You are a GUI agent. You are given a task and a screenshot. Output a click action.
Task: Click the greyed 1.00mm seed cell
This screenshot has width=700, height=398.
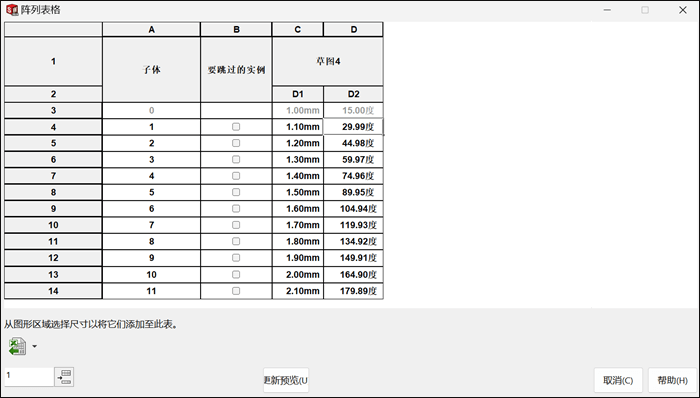pyautogui.click(x=298, y=110)
